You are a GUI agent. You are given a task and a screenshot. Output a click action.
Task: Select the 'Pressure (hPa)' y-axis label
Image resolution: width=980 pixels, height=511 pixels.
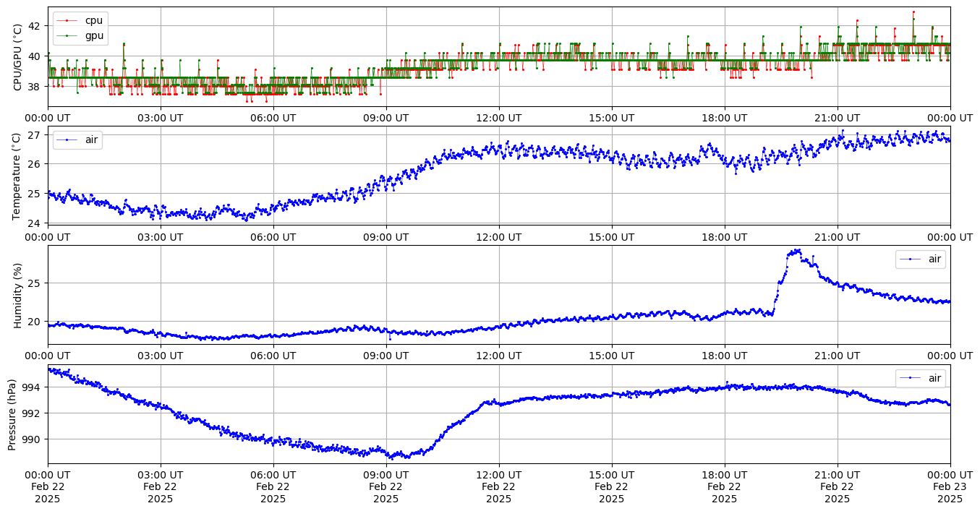(12, 413)
